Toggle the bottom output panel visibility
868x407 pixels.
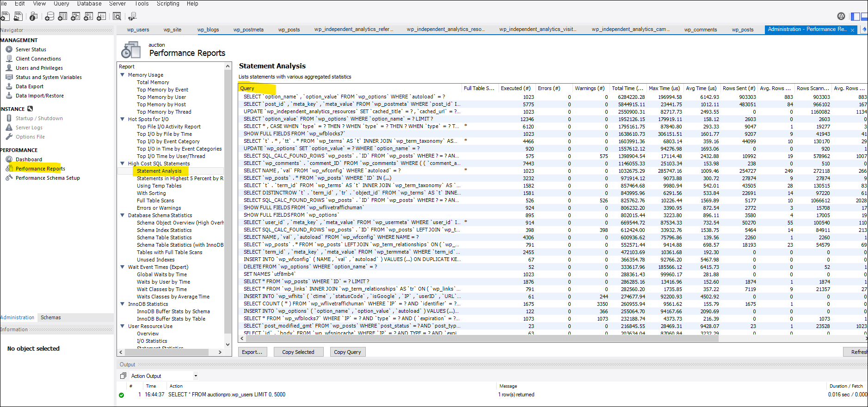pyautogui.click(x=865, y=17)
